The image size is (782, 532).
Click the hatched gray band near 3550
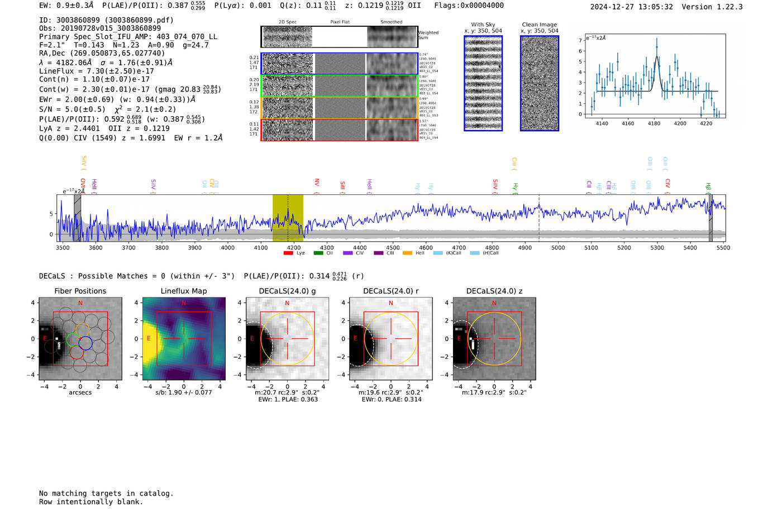[78, 218]
